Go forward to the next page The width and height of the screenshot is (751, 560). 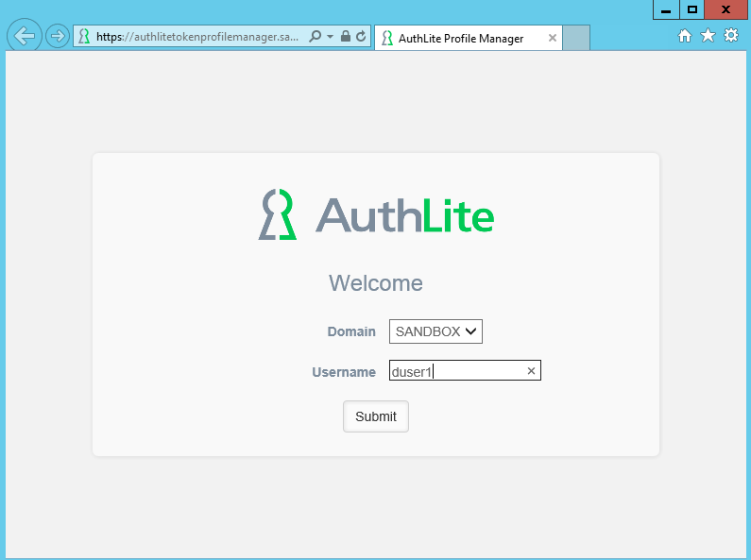pyautogui.click(x=58, y=36)
